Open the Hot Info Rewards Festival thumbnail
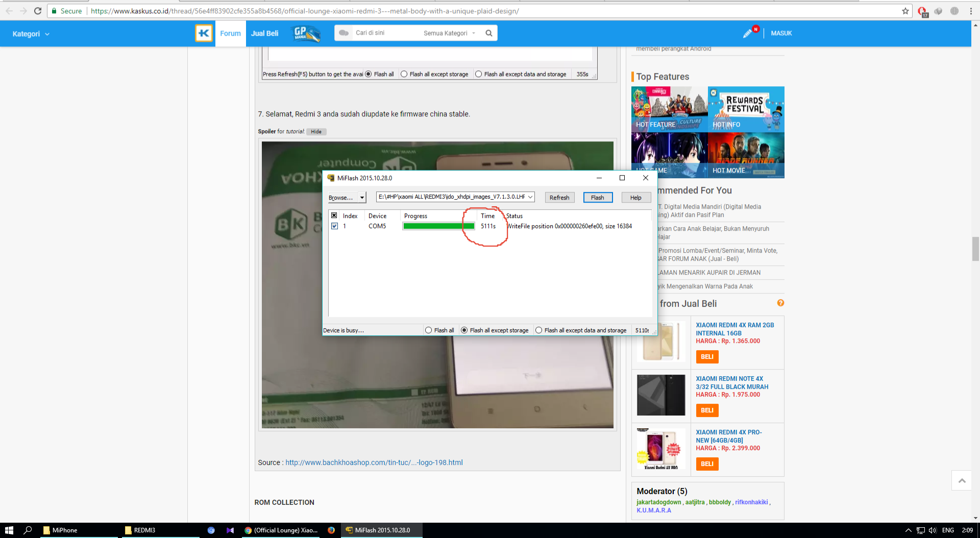This screenshot has width=980, height=538. [746, 109]
